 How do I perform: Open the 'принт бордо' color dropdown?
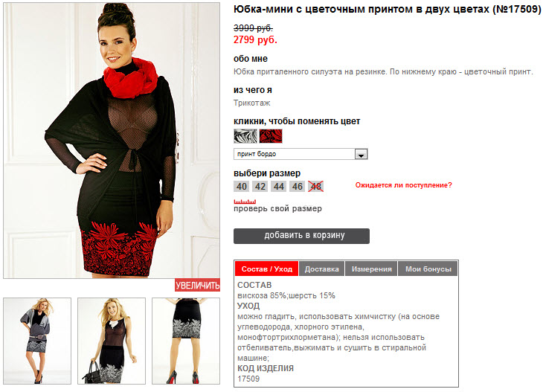point(301,154)
